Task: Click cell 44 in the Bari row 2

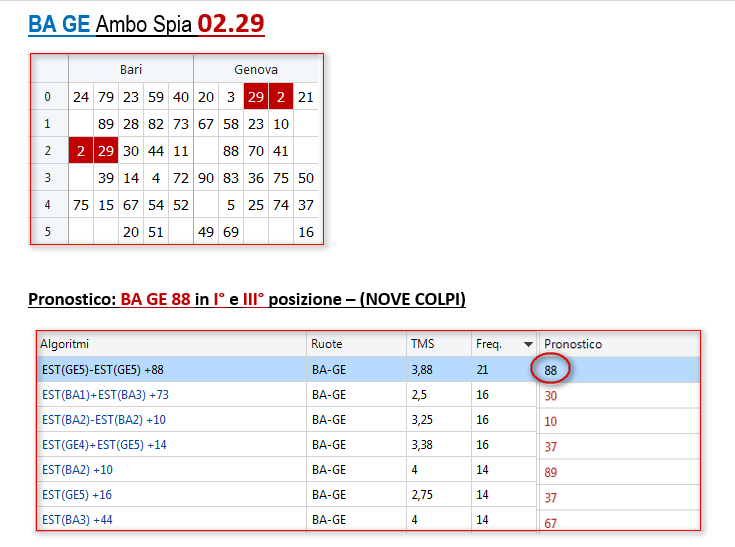Action: pos(156,150)
